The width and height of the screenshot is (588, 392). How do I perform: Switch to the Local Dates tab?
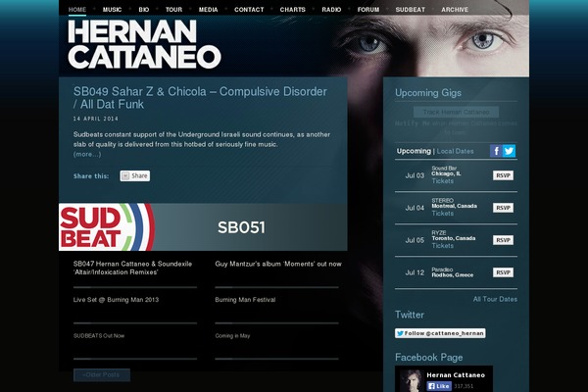click(x=455, y=151)
